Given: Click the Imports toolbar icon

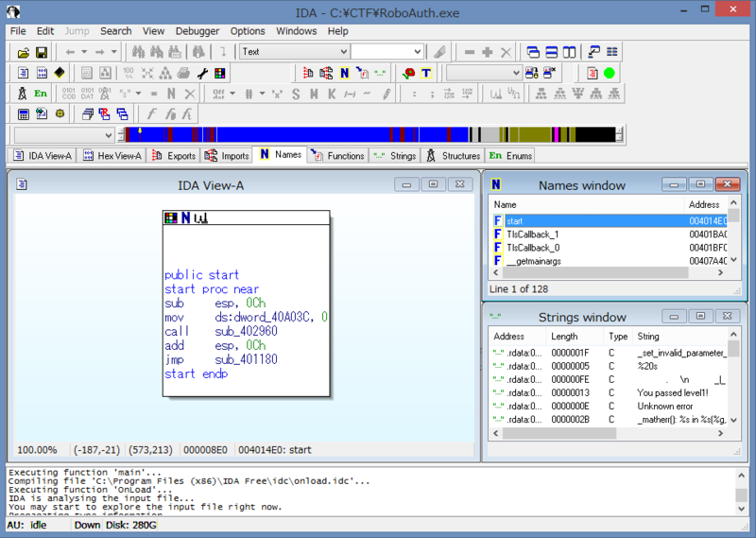Looking at the screenshot, I should click(326, 74).
